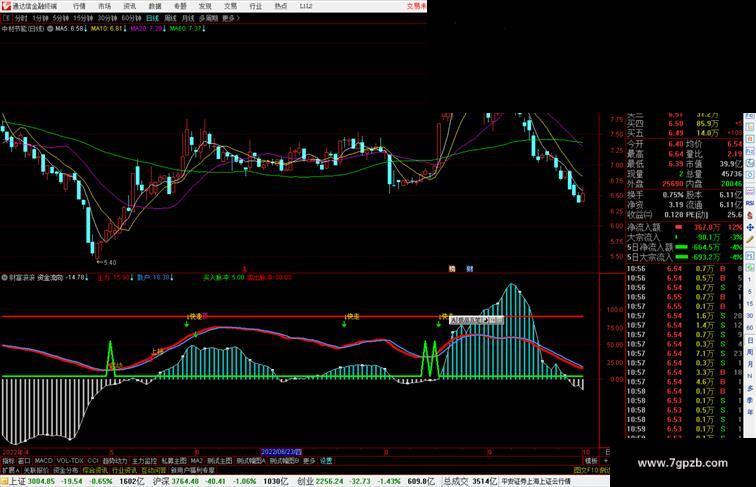This screenshot has height=487, width=756.
Task: Select the 5分钟 period
Action: [x=61, y=18]
